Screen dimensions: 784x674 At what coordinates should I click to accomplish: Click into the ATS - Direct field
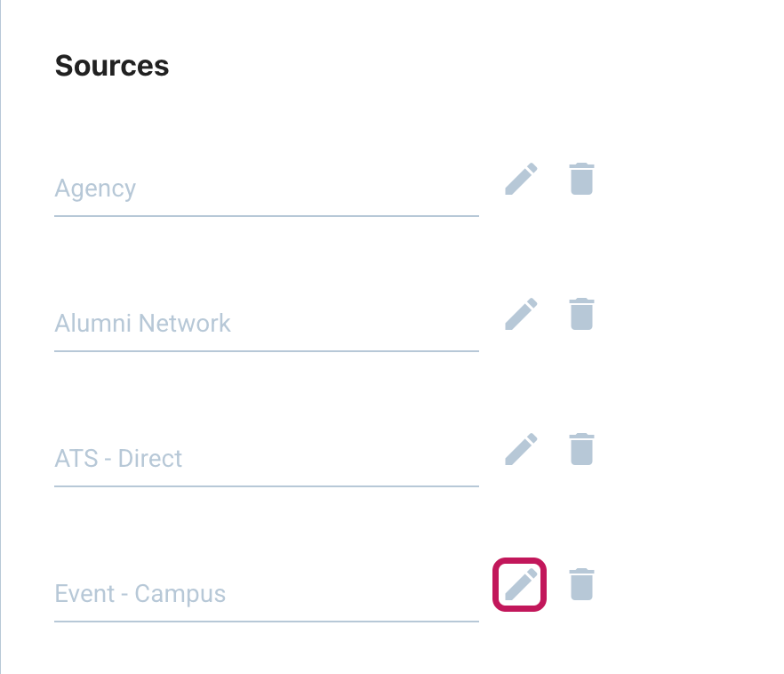pyautogui.click(x=267, y=459)
